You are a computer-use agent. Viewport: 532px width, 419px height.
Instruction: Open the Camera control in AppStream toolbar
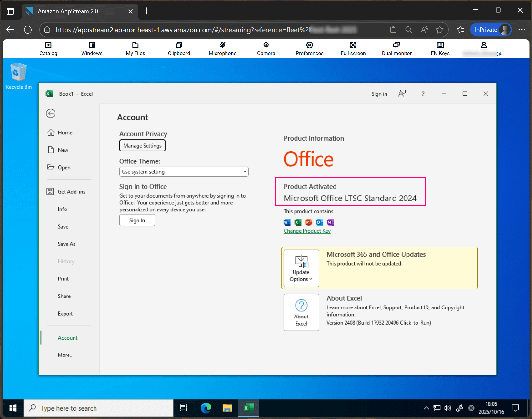pyautogui.click(x=266, y=48)
